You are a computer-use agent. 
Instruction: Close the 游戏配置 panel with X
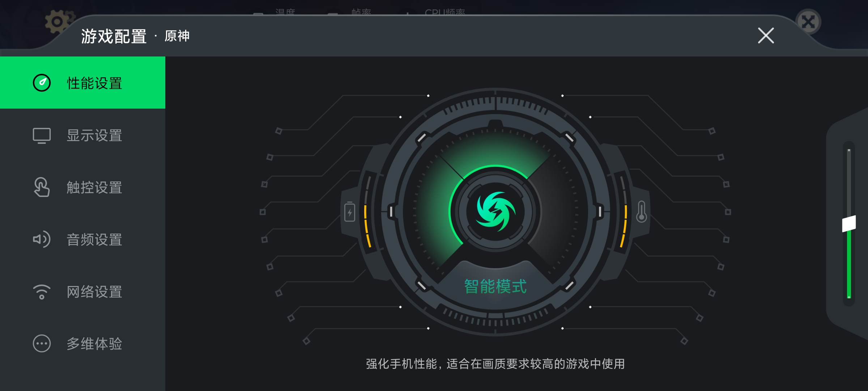click(x=766, y=35)
